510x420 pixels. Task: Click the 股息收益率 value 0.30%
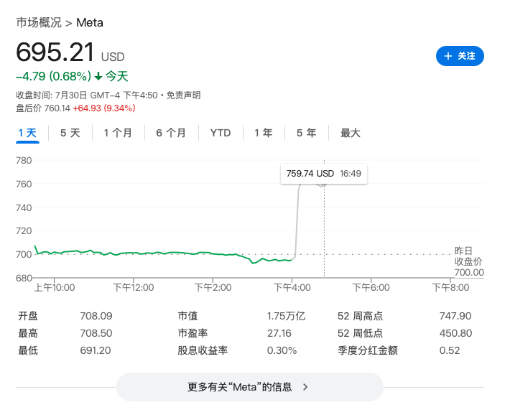282,350
